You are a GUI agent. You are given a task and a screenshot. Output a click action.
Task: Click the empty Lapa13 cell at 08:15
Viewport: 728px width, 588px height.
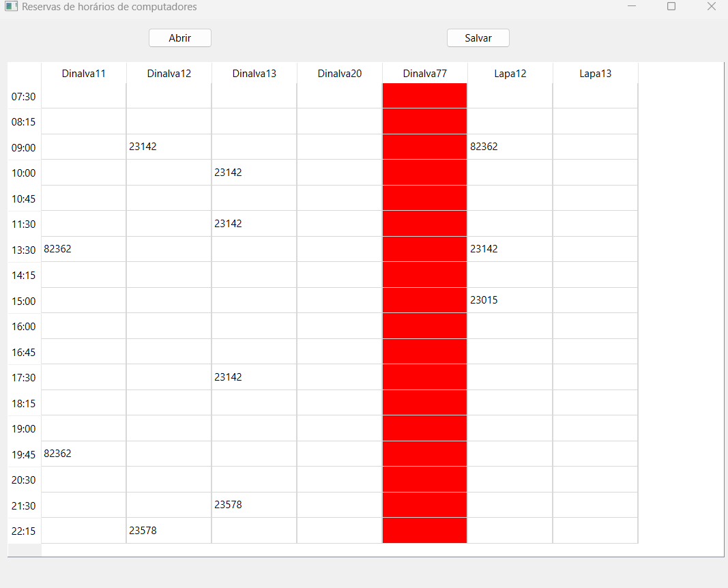pyautogui.click(x=595, y=121)
